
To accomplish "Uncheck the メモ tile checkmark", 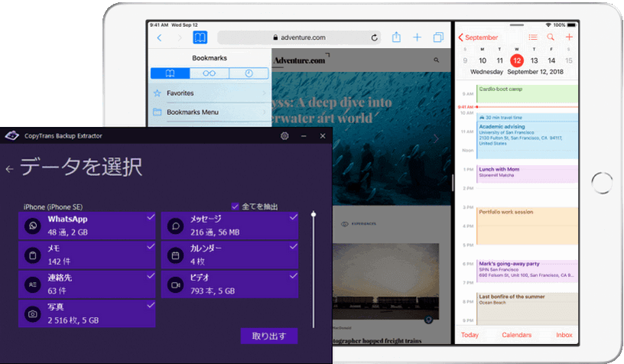I will (x=151, y=247).
